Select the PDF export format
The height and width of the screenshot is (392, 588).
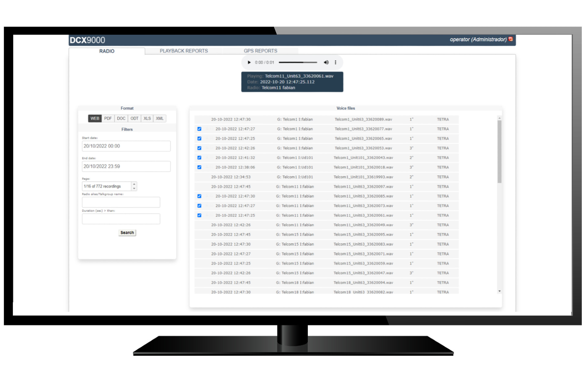click(x=108, y=118)
